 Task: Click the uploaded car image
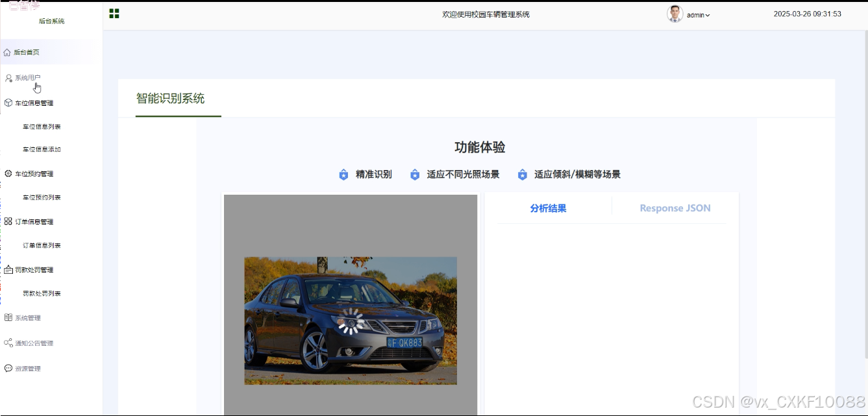coord(351,321)
